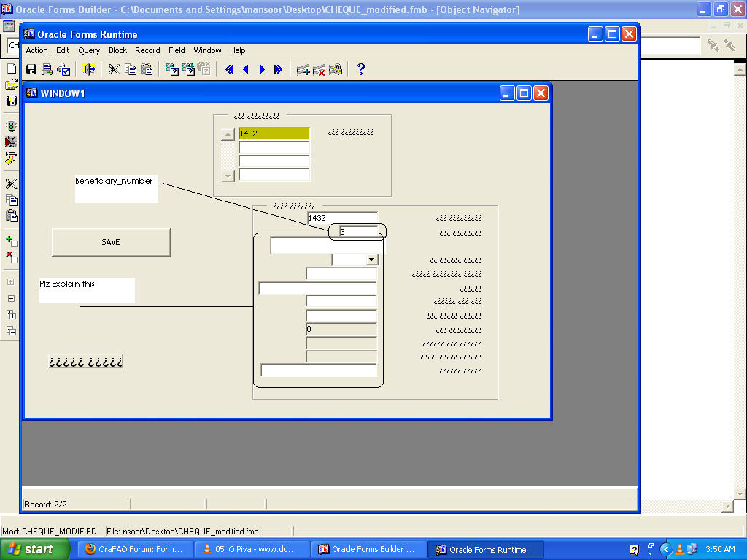Open the Edit menu
Screen dimensions: 747x560
coord(63,50)
